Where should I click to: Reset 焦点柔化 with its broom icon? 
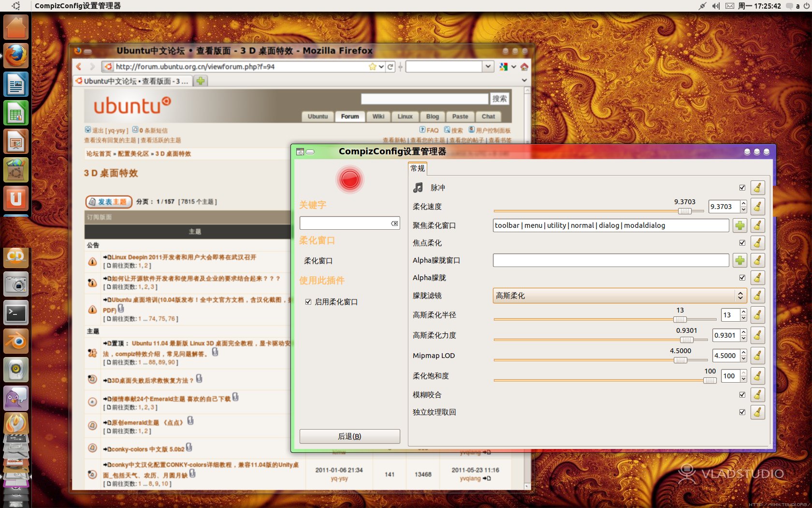click(x=757, y=243)
